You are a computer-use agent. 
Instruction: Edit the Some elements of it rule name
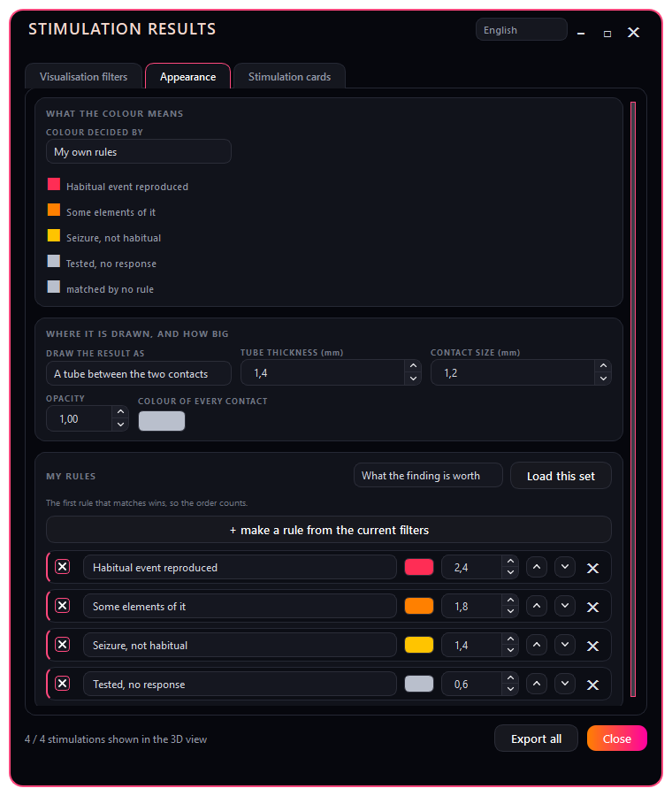(240, 607)
